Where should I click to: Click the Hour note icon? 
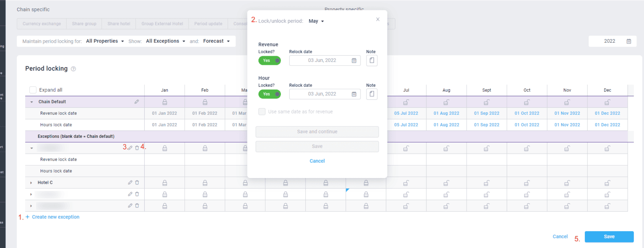click(x=371, y=94)
